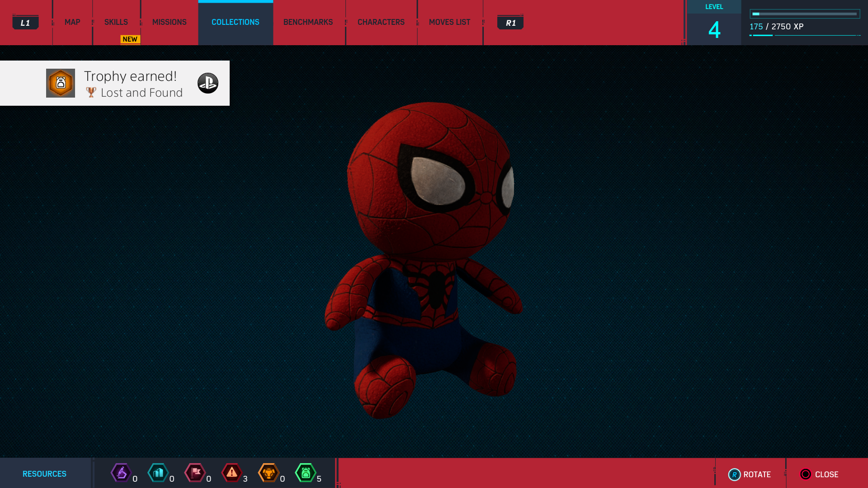Click the Resources label
This screenshot has width=868, height=488.
[44, 474]
